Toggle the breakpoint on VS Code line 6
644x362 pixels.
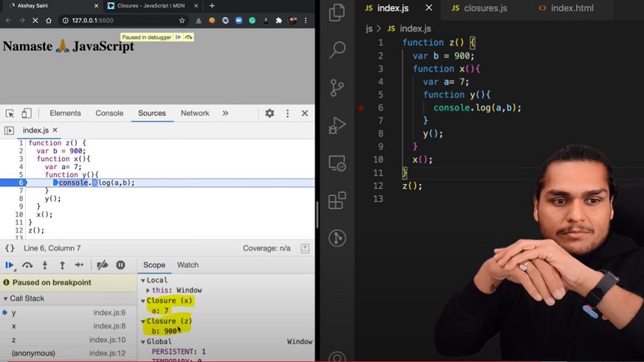pos(360,108)
